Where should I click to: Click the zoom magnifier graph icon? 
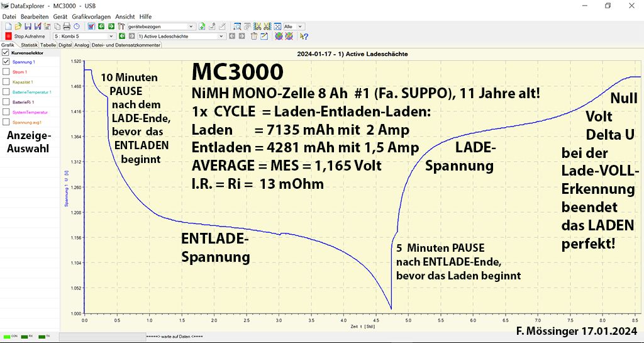[x=237, y=26]
